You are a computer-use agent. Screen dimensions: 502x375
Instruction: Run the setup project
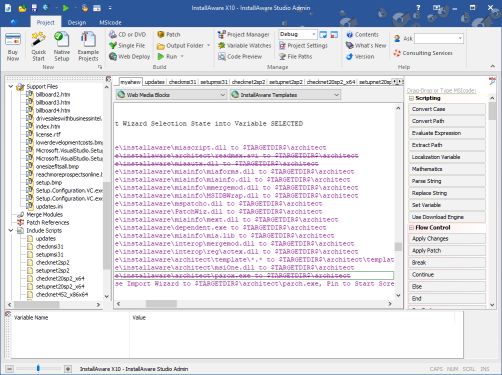pyautogui.click(x=168, y=56)
